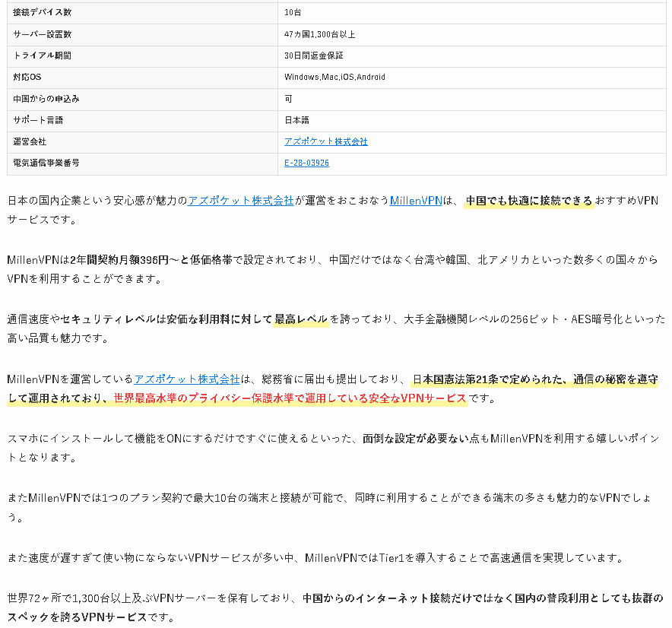Click the 中国からの申込み table label
Screen dimensions: 672x628
click(46, 99)
